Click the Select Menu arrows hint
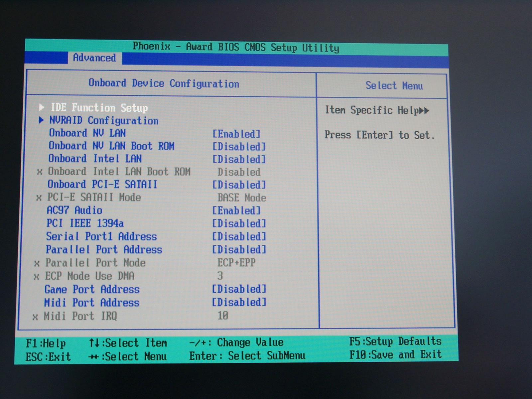 (127, 356)
